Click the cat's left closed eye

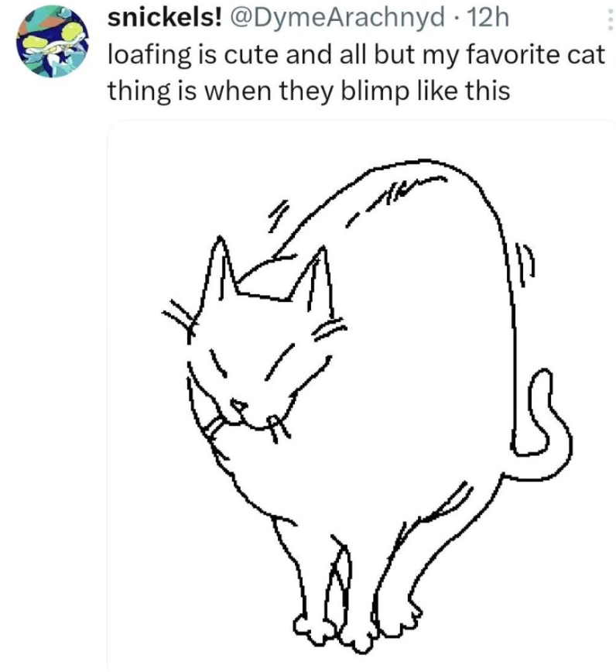218,363
